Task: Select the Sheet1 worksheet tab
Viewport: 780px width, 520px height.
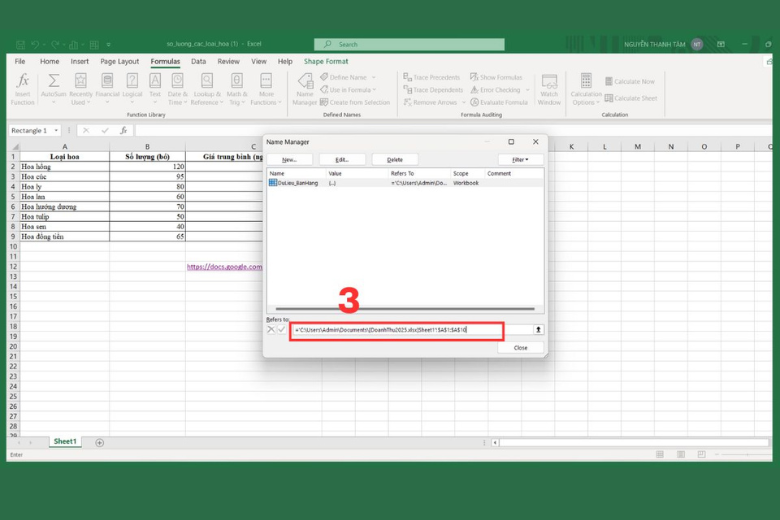Action: tap(65, 442)
